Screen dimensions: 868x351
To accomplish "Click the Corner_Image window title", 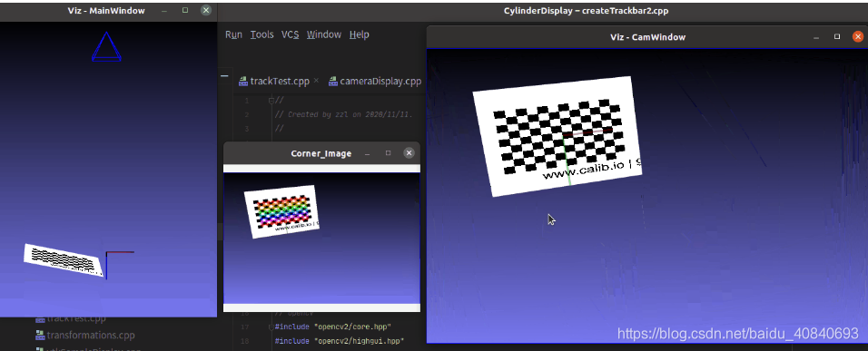I will (x=321, y=153).
